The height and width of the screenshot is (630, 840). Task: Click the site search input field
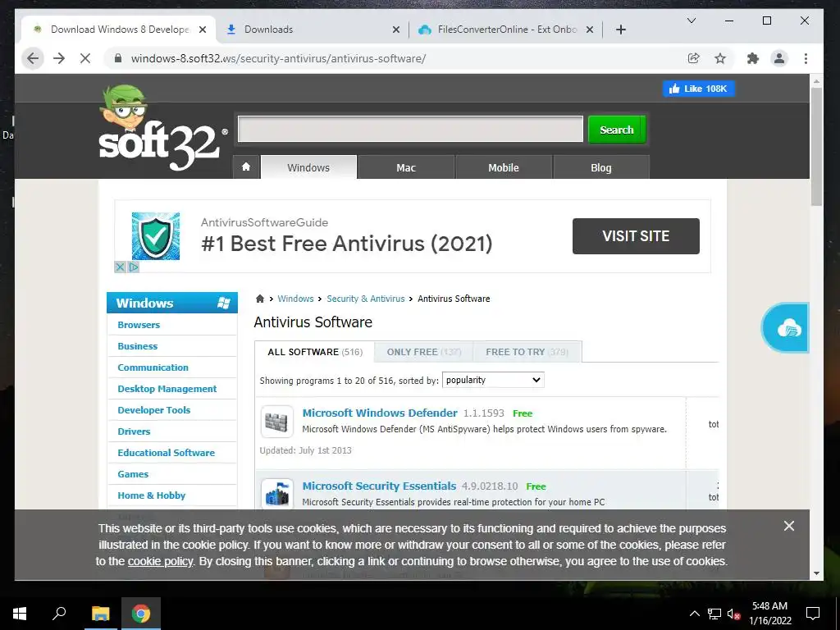click(410, 129)
